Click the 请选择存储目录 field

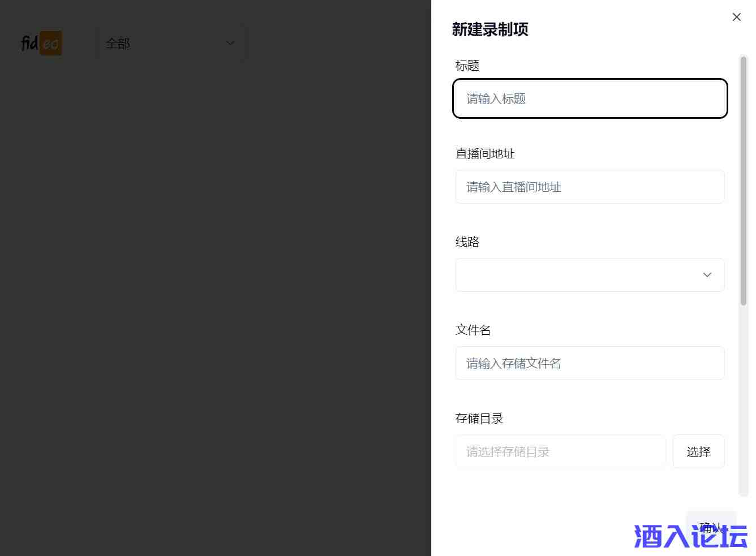[560, 451]
